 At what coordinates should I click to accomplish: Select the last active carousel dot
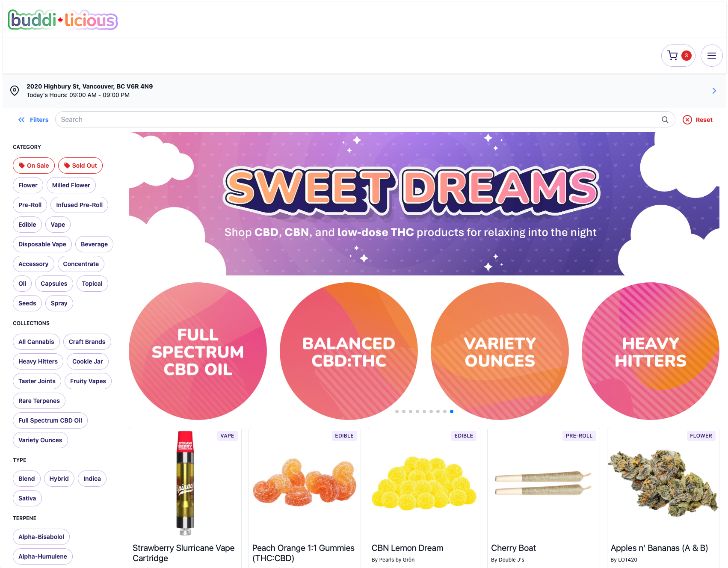click(452, 411)
